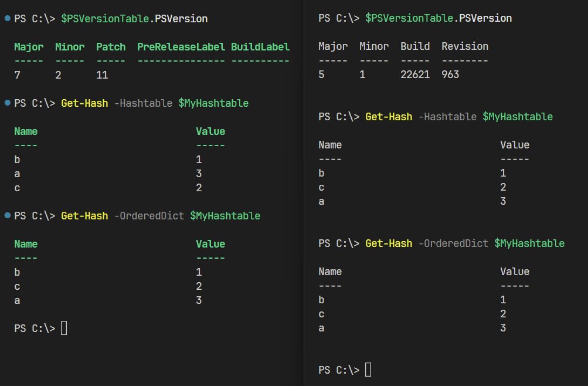Select the "Build" column header in right terminal
The image size is (588, 386).
point(414,46)
